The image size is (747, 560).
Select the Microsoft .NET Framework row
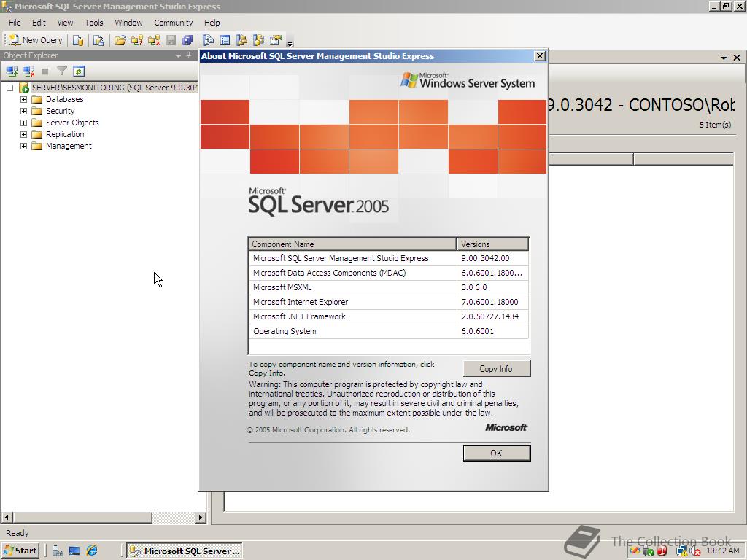tap(389, 316)
